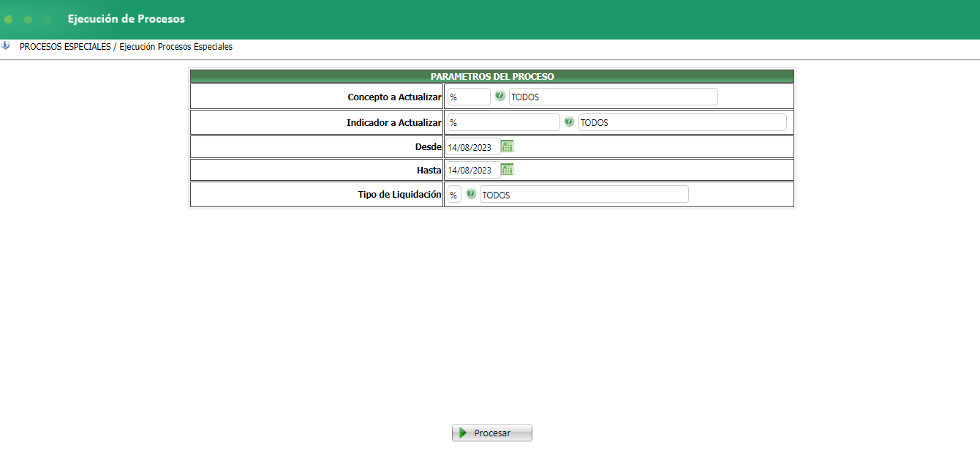Open the Desde date calendar picker
Screen dimensions: 980x459
click(x=507, y=146)
